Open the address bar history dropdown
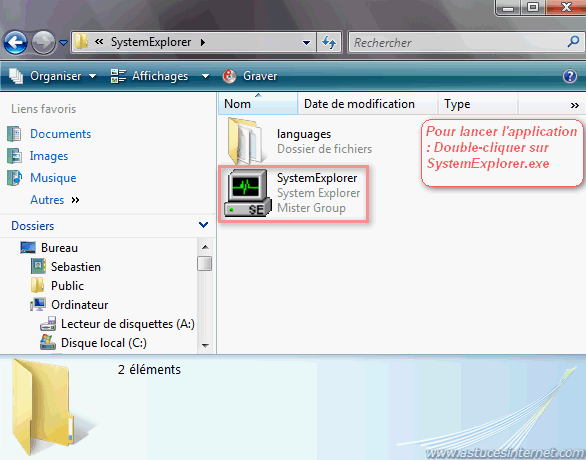Screen dimensions: 586x460 (306, 43)
